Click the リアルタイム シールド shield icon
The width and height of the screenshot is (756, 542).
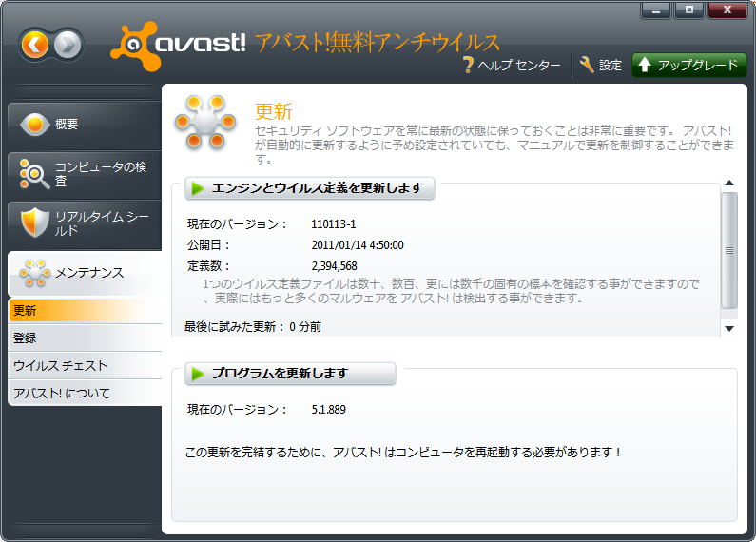pos(35,223)
